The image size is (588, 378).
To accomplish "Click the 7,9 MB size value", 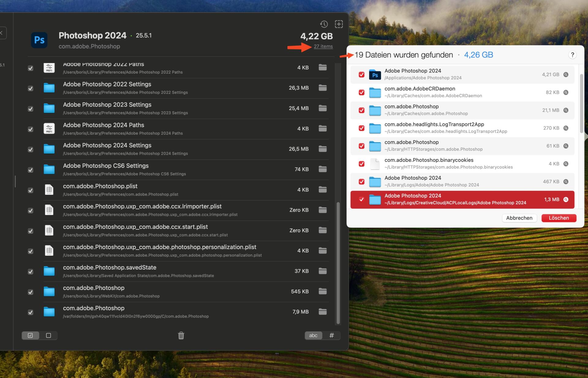I will pyautogui.click(x=300, y=312).
